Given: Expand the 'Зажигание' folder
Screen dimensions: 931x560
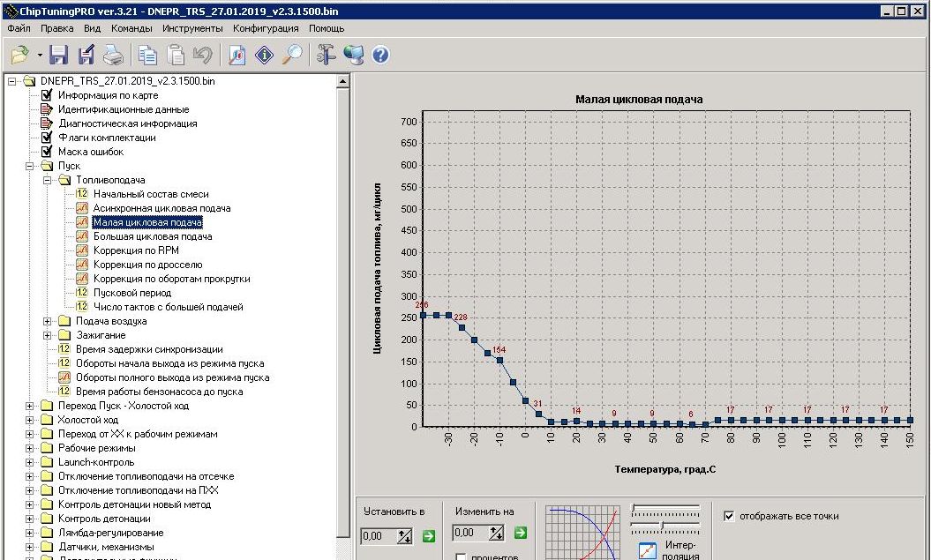Looking at the screenshot, I should click(48, 335).
